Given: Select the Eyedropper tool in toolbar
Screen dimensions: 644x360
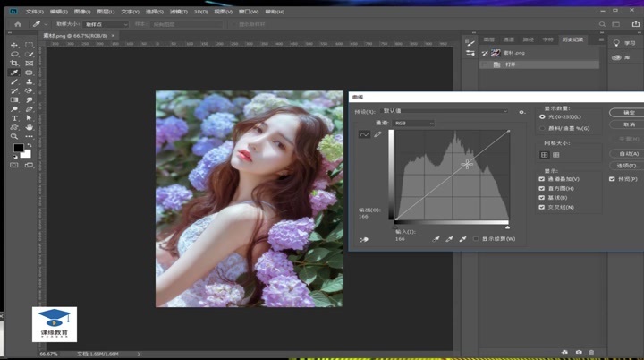Looking at the screenshot, I should 14,73.
